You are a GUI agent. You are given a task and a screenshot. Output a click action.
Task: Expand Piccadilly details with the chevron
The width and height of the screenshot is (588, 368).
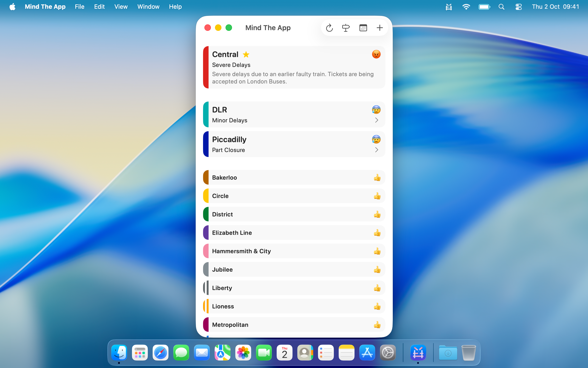pos(376,150)
